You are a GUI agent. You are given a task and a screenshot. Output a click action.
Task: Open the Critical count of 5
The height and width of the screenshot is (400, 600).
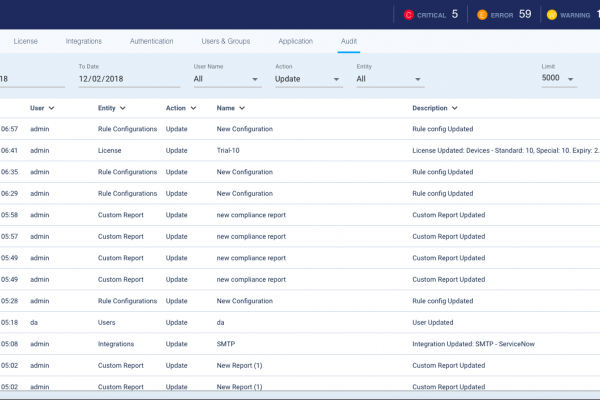pyautogui.click(x=455, y=14)
